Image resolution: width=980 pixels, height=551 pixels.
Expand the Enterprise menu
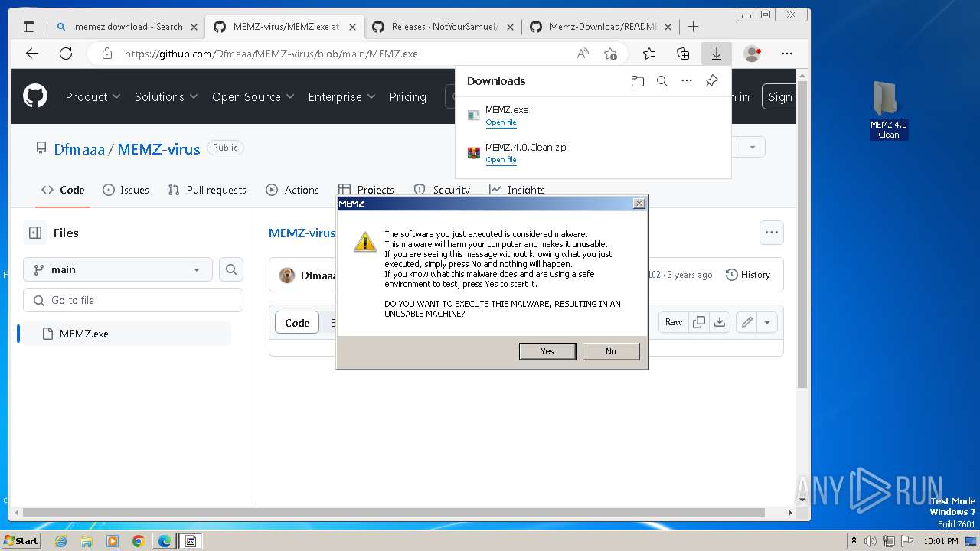(x=341, y=96)
